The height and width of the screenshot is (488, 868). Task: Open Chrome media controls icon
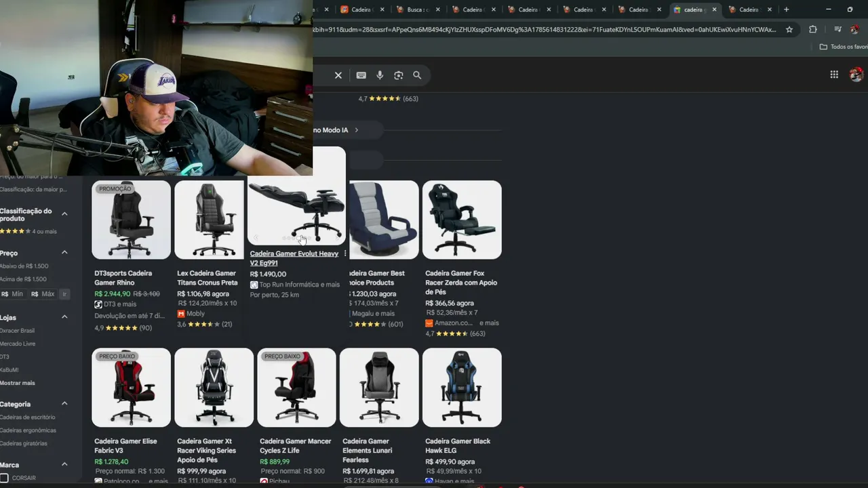[838, 30]
